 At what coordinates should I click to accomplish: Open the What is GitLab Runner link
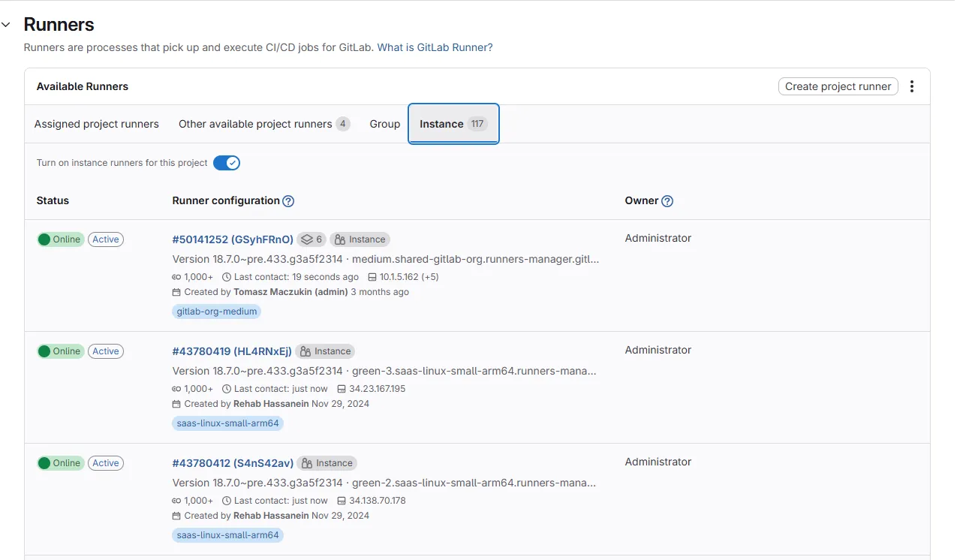point(434,47)
